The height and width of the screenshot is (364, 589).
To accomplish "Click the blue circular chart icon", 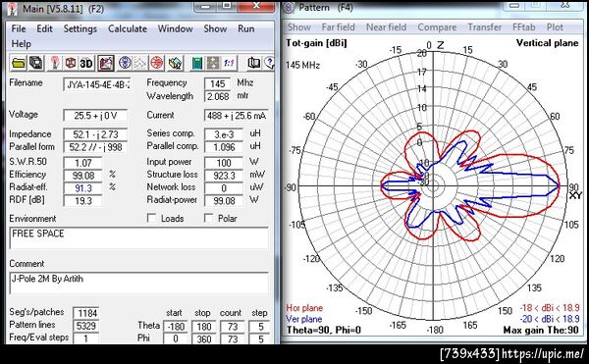I will (125, 63).
